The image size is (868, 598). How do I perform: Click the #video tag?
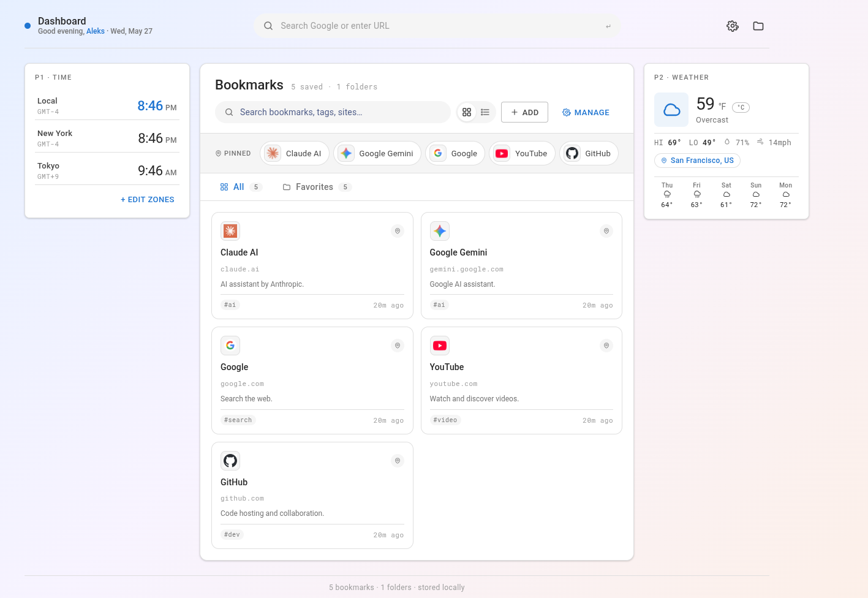[x=445, y=420]
